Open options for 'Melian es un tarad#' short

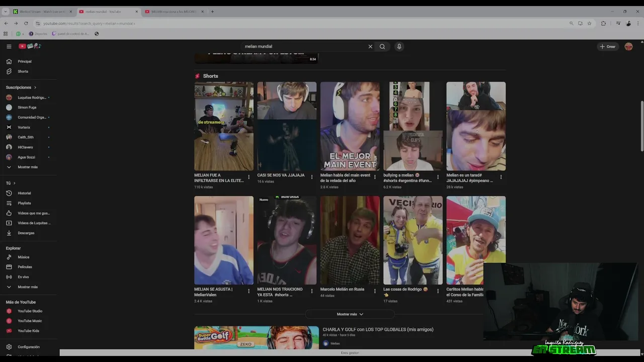point(501,177)
